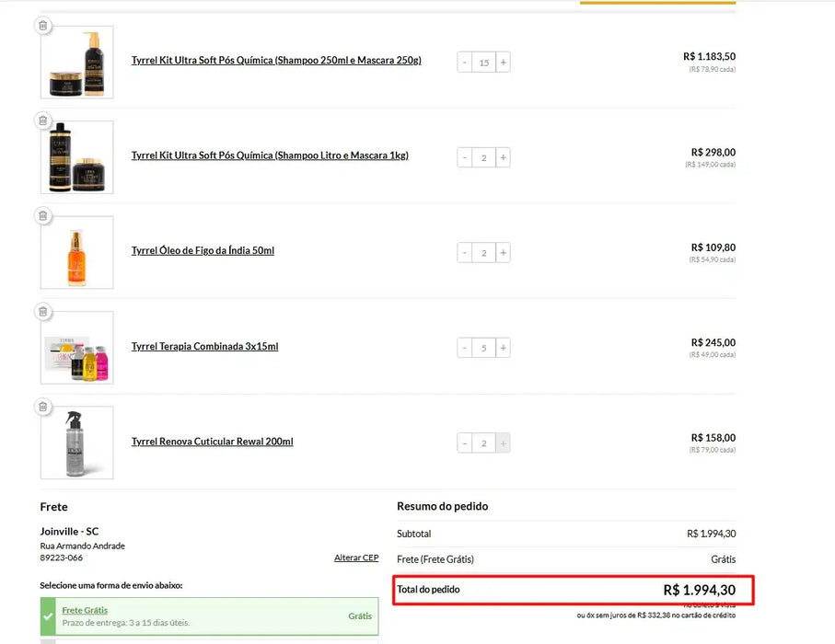The width and height of the screenshot is (835, 644).
Task: Remove Tyrrel Kit Ultra Soft 250ml via trash icon
Action: pos(43,26)
